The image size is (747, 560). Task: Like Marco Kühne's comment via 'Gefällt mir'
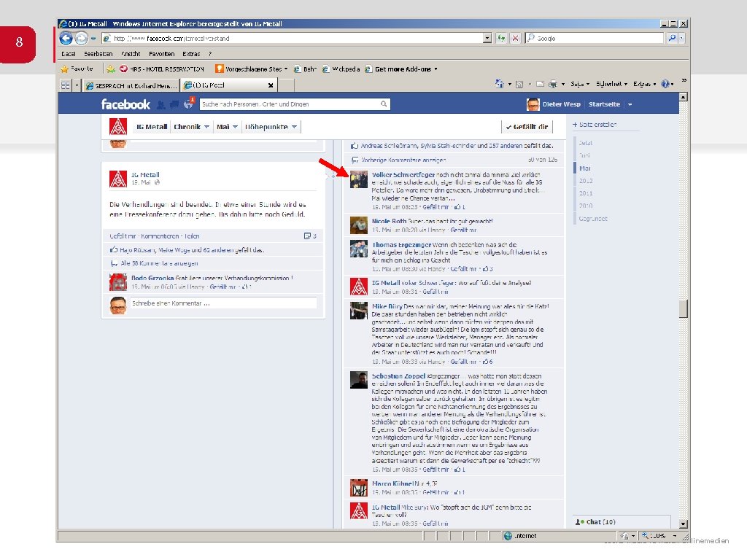436,492
